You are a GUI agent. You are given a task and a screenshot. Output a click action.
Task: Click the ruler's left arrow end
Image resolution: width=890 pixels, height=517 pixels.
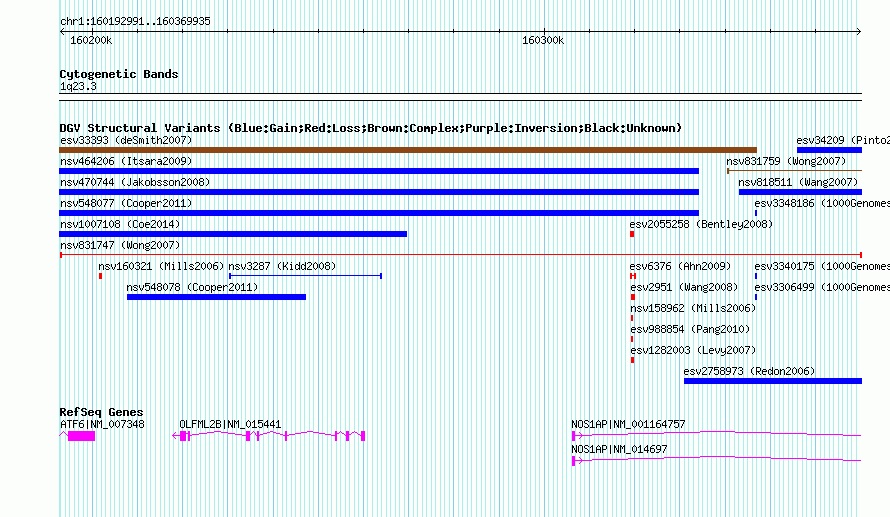[x=62, y=32]
